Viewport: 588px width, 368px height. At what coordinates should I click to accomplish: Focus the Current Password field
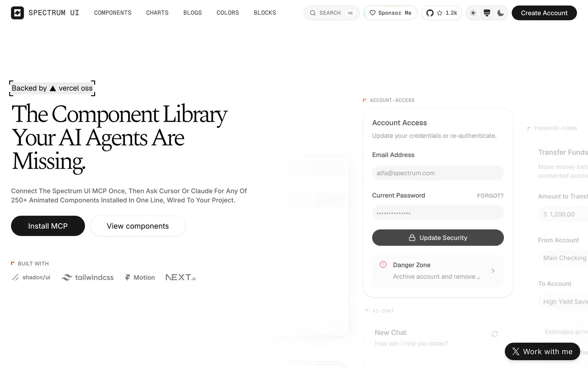(438, 213)
